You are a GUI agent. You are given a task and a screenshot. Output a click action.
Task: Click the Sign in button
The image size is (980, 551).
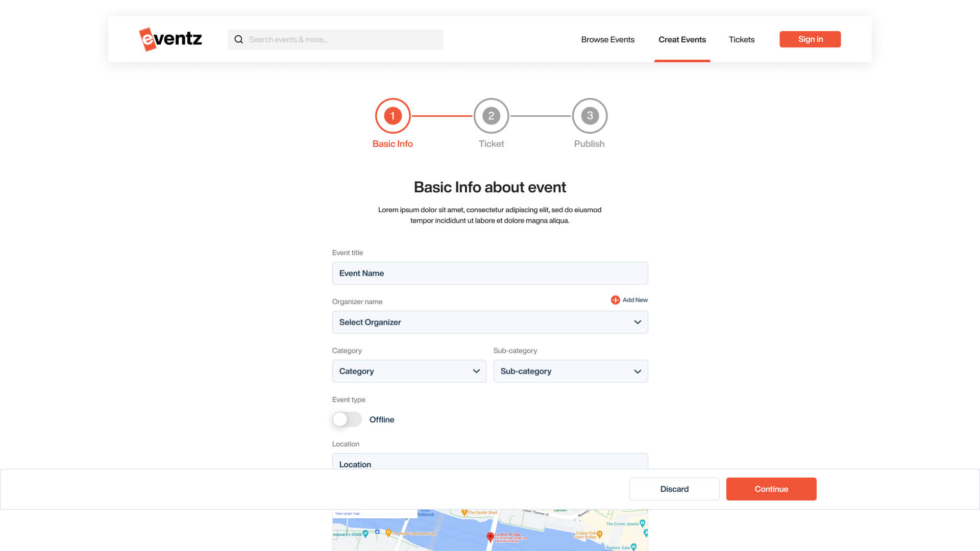point(811,38)
